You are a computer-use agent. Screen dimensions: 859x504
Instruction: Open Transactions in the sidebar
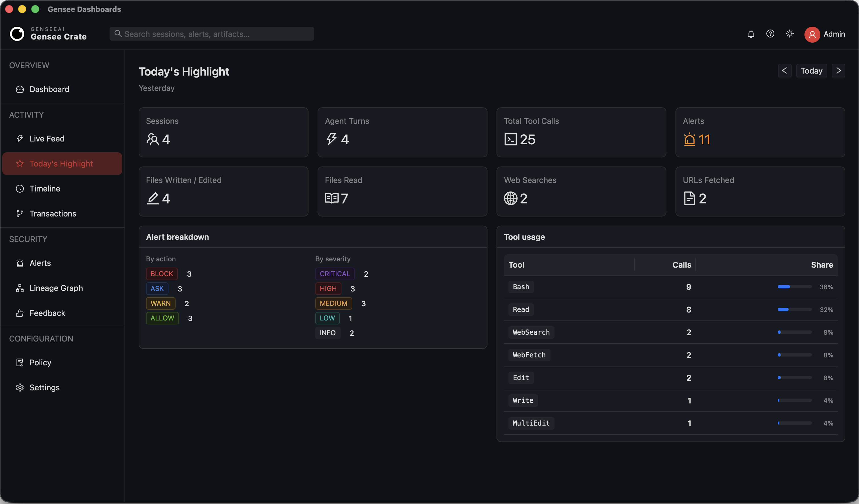click(62, 213)
